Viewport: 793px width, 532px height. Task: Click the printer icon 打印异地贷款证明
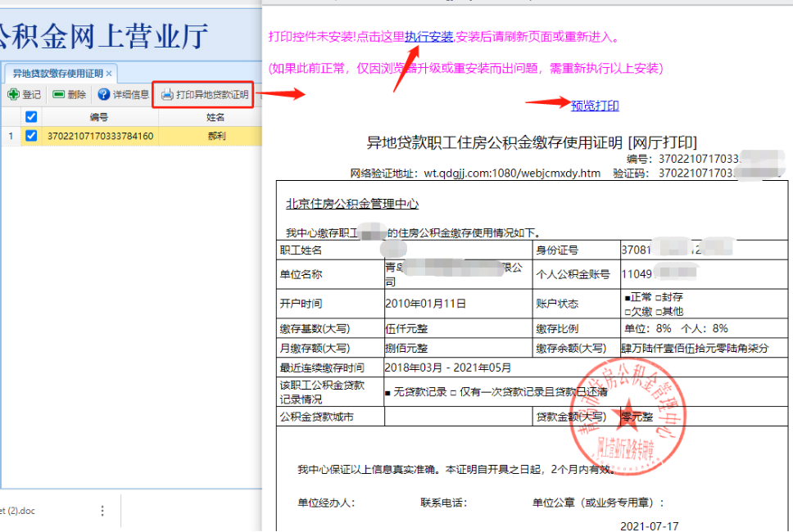(x=204, y=95)
